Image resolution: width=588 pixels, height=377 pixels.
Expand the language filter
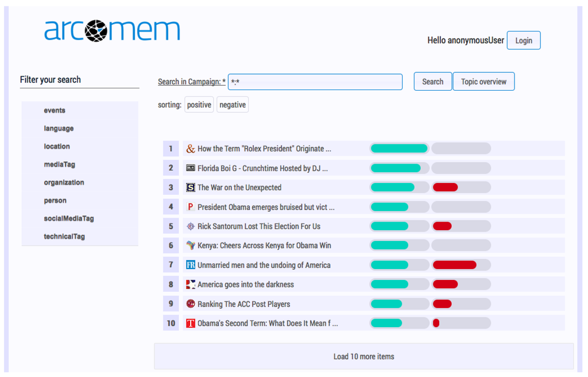point(59,129)
